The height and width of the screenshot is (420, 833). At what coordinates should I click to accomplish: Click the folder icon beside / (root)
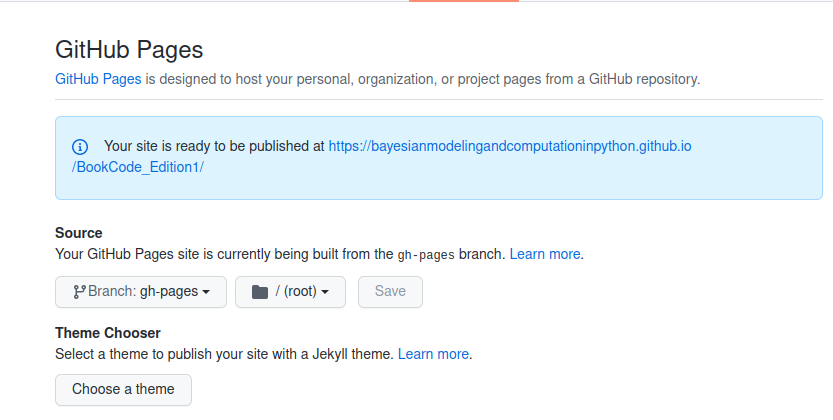260,292
